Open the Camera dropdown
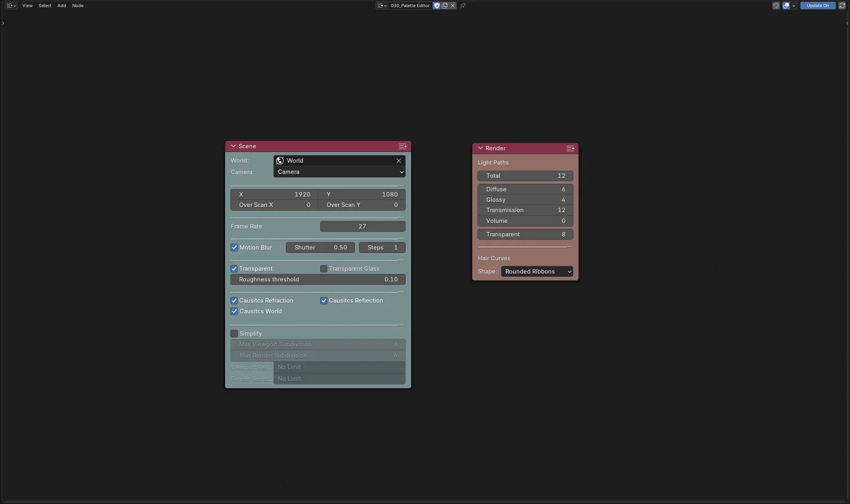The width and height of the screenshot is (850, 504). tap(339, 172)
